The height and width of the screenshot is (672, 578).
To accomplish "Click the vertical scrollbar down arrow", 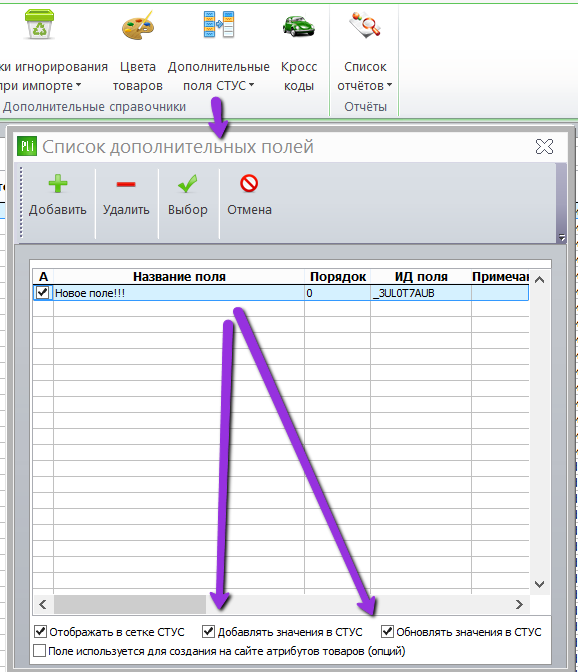I will 539,584.
